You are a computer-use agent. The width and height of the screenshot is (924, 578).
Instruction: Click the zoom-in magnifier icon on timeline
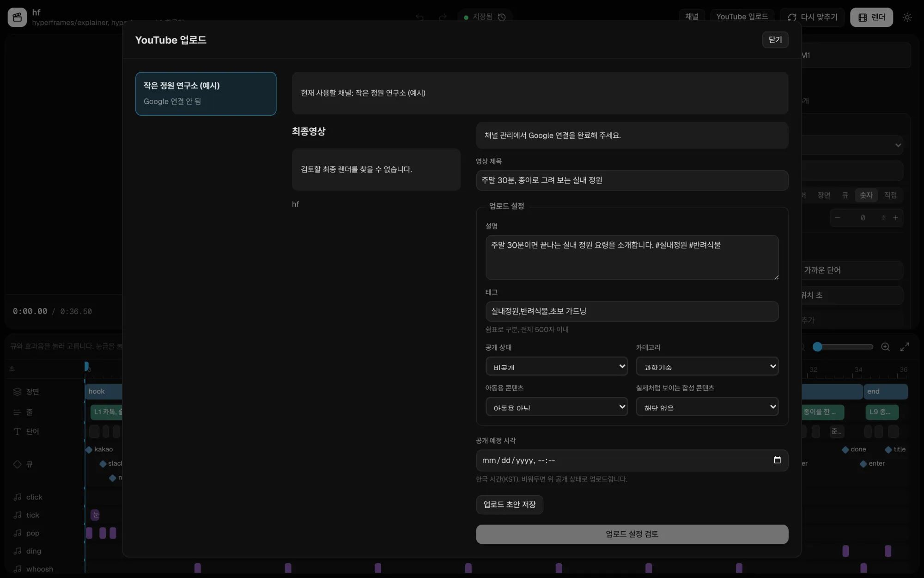[x=885, y=347]
